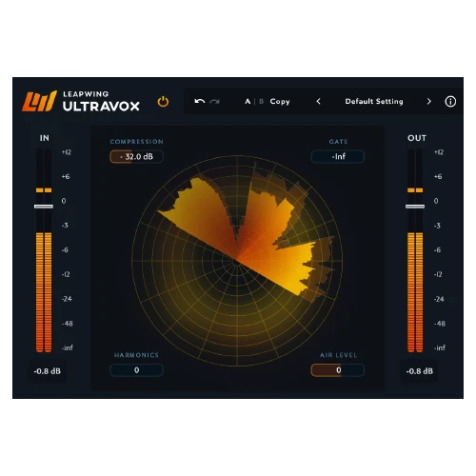Click the +12 mark on IN scale
Image resolution: width=476 pixels, height=476 pixels.
[x=67, y=152]
